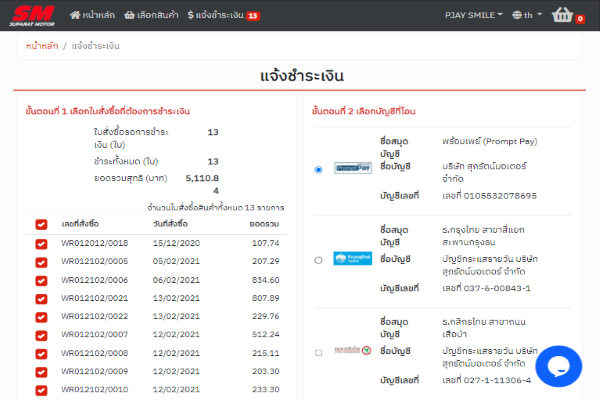
Task: Click the globe language icon
Action: [x=517, y=15]
